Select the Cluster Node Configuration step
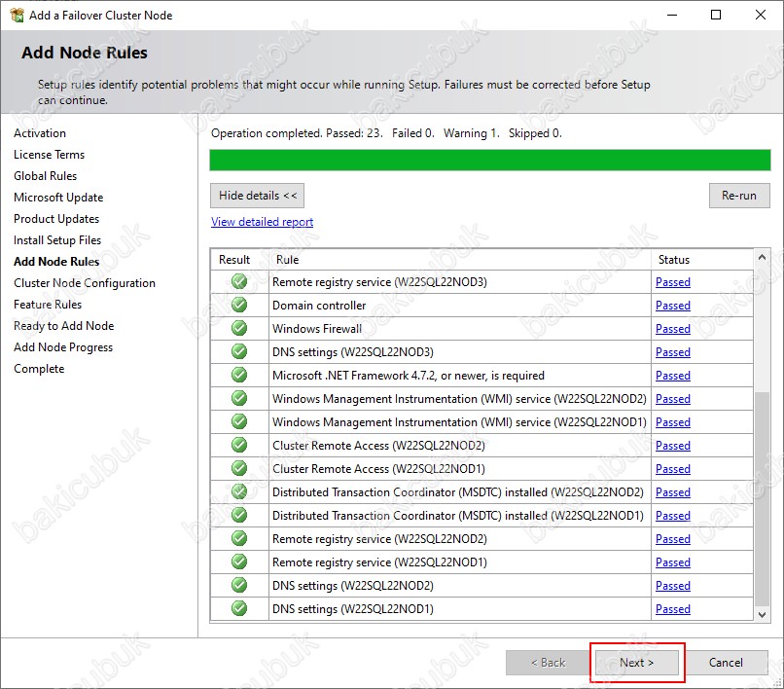This screenshot has height=689, width=784. pyautogui.click(x=85, y=283)
